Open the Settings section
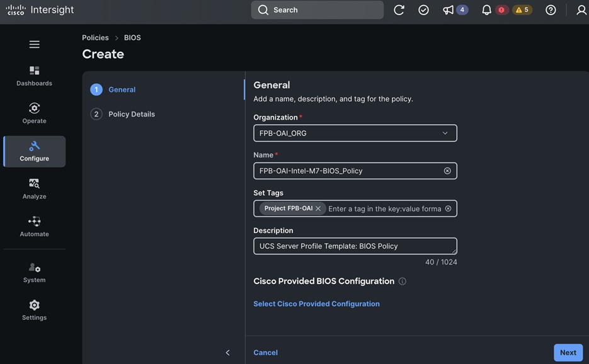Screen dimensions: 589x364 [x=34, y=310]
